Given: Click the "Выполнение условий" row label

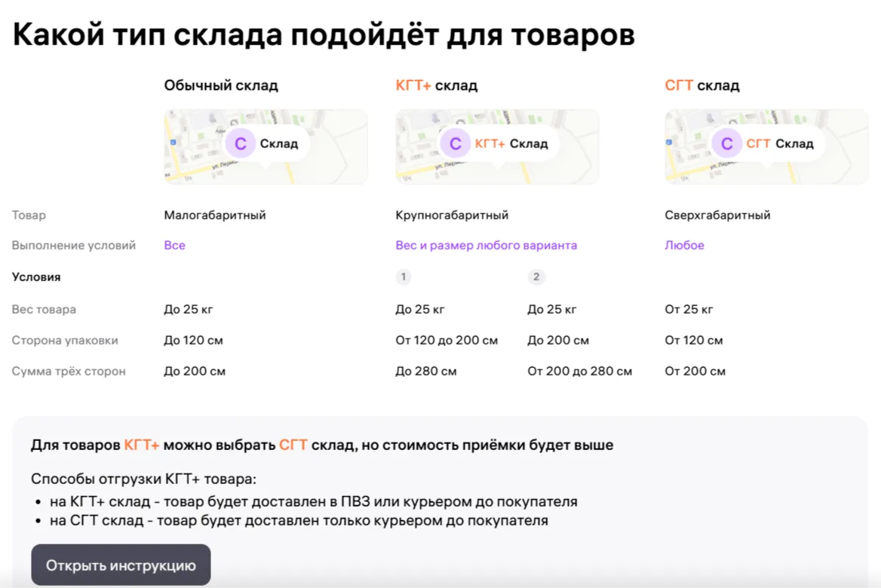Looking at the screenshot, I should (x=74, y=245).
